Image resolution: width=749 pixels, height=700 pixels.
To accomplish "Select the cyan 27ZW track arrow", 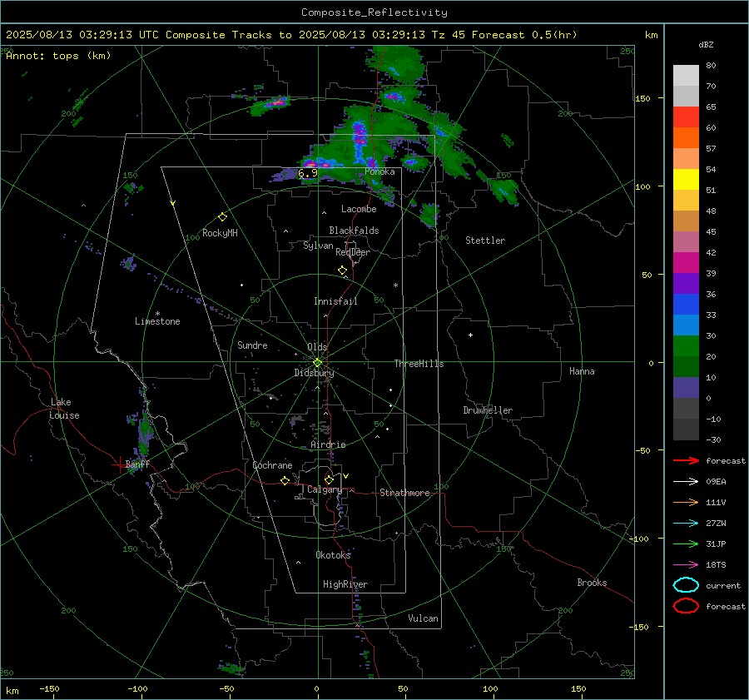I will point(686,524).
